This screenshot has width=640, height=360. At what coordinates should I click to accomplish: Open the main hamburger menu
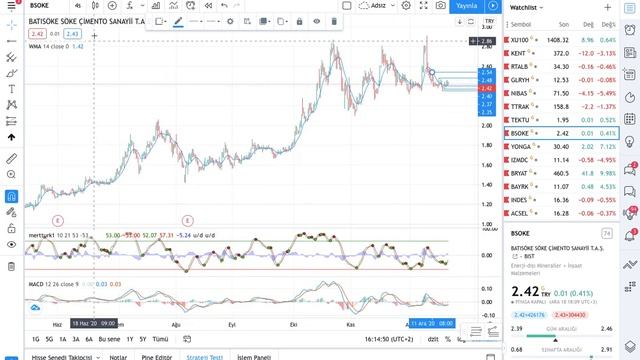[x=11, y=5]
